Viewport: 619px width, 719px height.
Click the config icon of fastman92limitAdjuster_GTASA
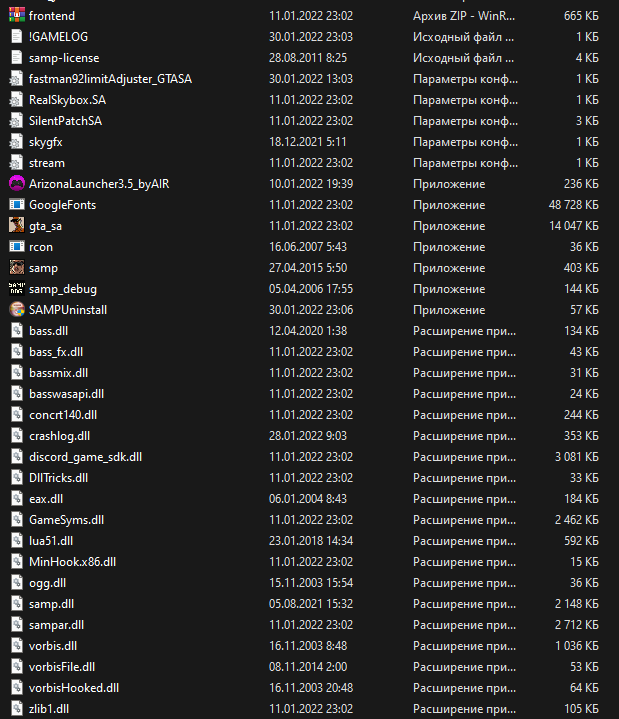[x=17, y=79]
